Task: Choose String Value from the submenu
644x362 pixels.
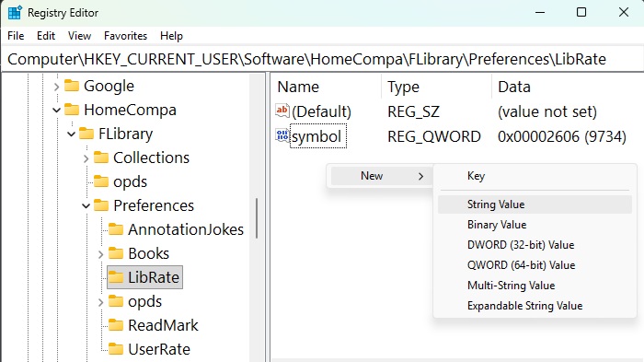Action: click(x=535, y=204)
